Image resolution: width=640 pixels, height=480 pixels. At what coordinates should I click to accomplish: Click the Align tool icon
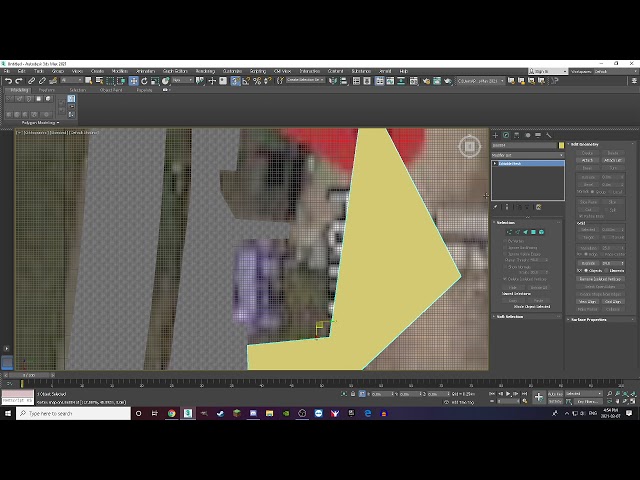click(x=344, y=81)
